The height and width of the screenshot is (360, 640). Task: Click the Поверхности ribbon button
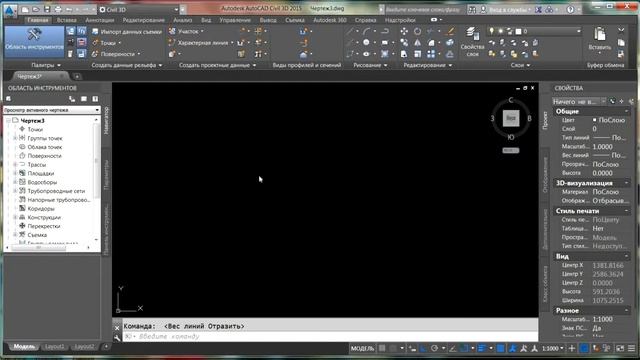pos(116,54)
